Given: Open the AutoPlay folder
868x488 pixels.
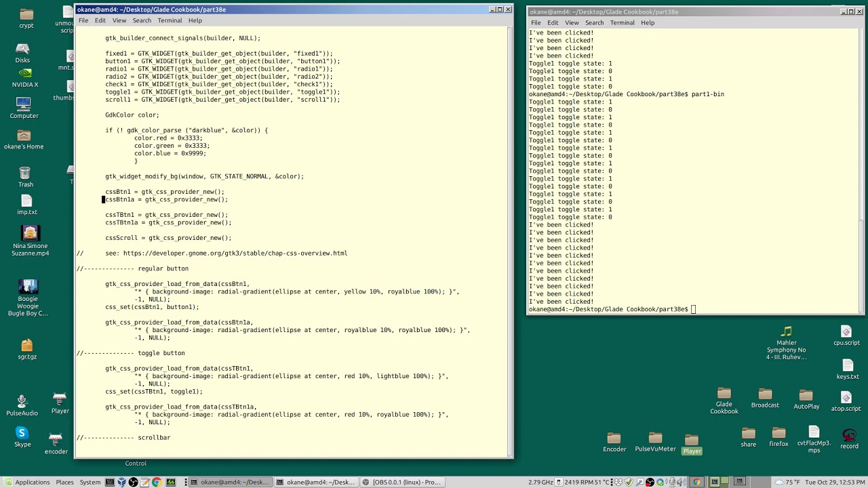Looking at the screenshot, I should coord(806,400).
